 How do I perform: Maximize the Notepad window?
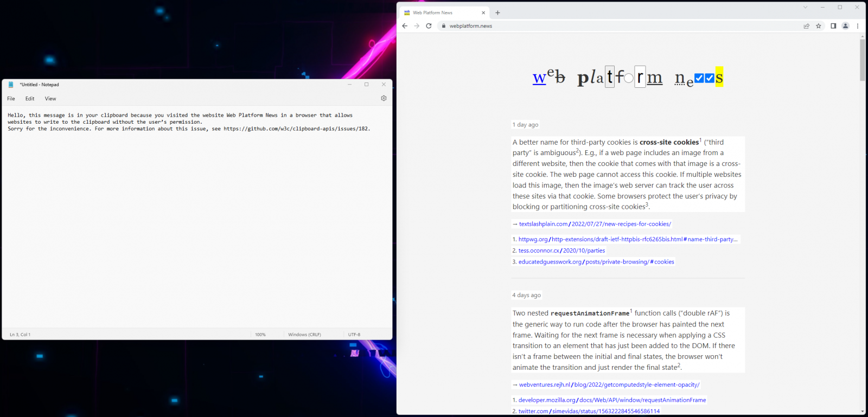[x=367, y=85]
